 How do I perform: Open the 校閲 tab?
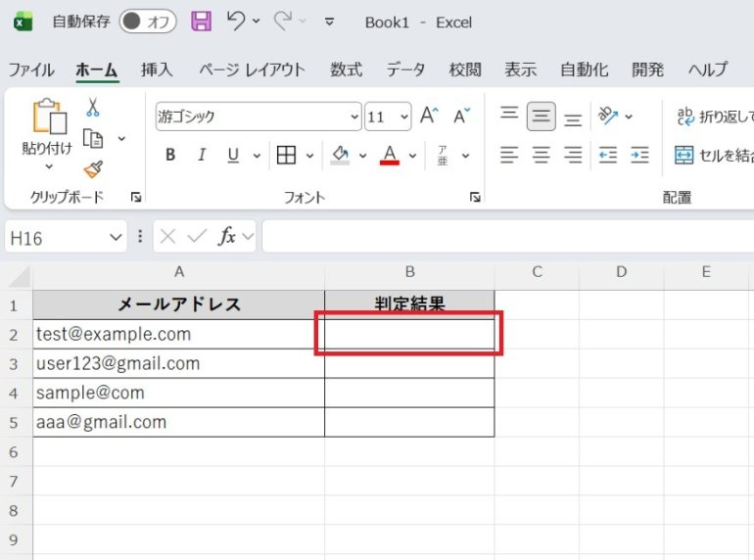pyautogui.click(x=465, y=70)
